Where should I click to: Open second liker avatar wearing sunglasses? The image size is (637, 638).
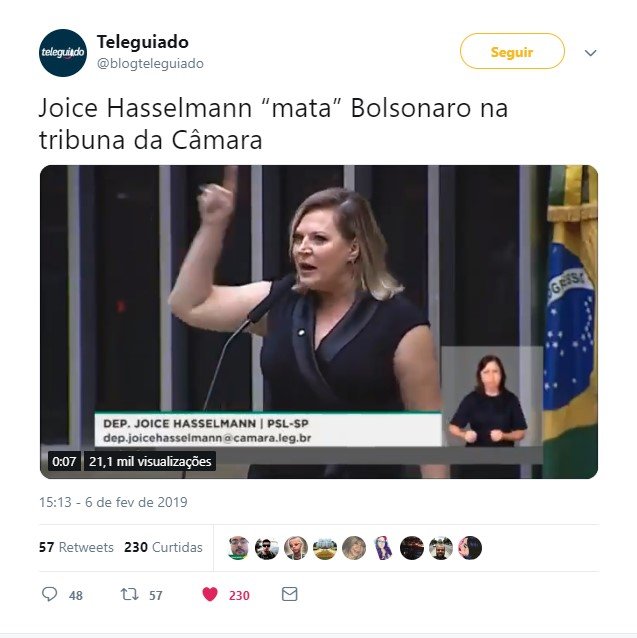click(267, 548)
